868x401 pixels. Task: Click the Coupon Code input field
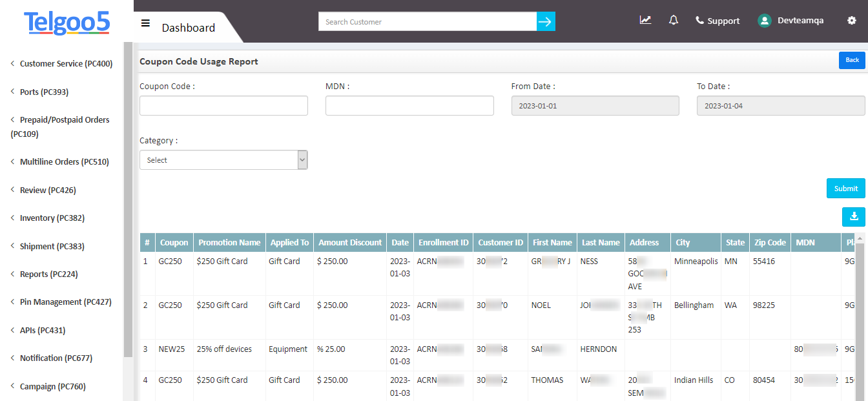tap(223, 106)
